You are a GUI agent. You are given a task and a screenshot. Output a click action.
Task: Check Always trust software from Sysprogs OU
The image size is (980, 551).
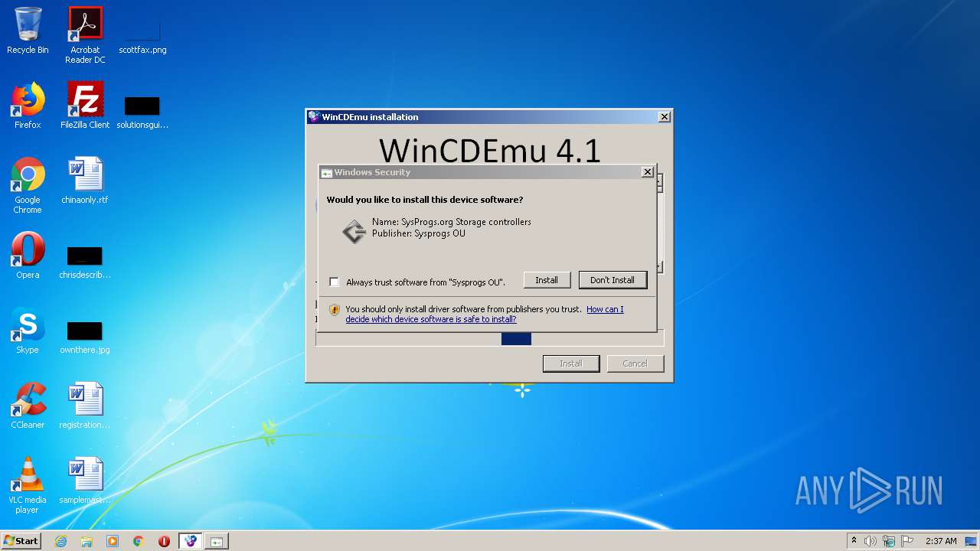tap(335, 282)
